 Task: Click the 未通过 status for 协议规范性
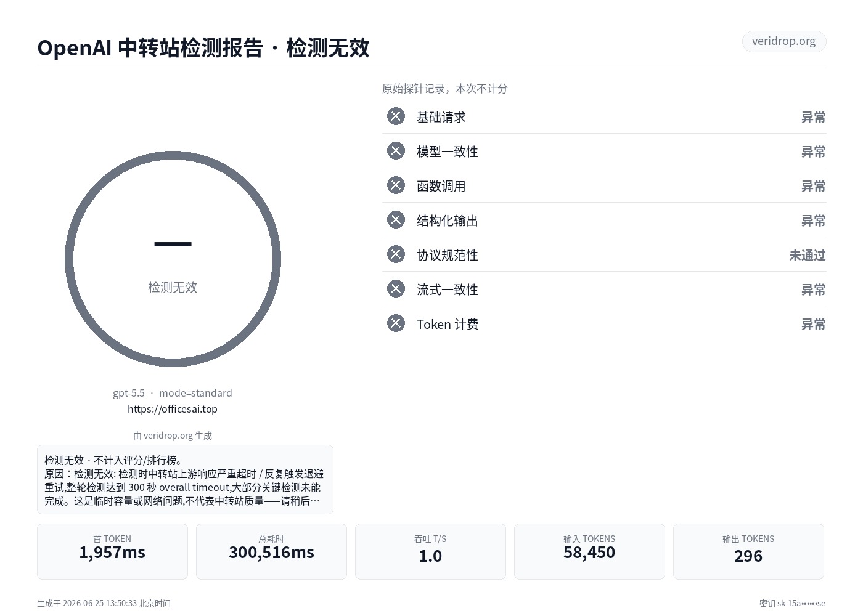807,255
